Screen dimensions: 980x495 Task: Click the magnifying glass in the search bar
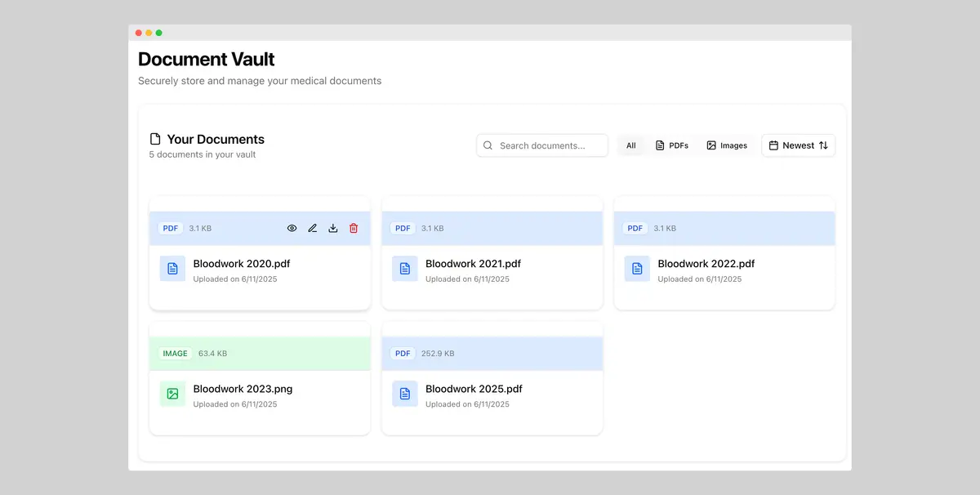coord(488,145)
